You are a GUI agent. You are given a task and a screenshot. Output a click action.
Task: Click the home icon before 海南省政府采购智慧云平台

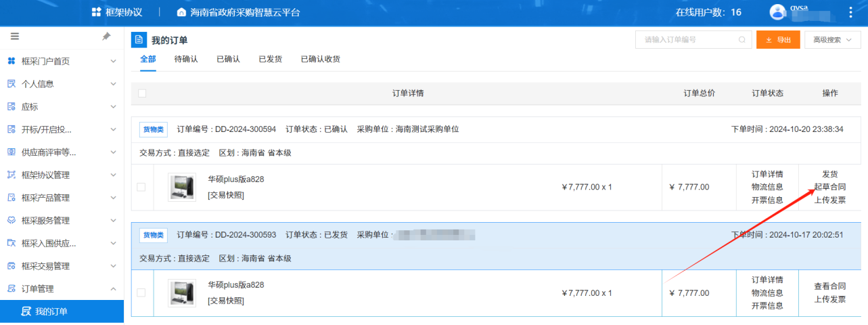point(181,12)
